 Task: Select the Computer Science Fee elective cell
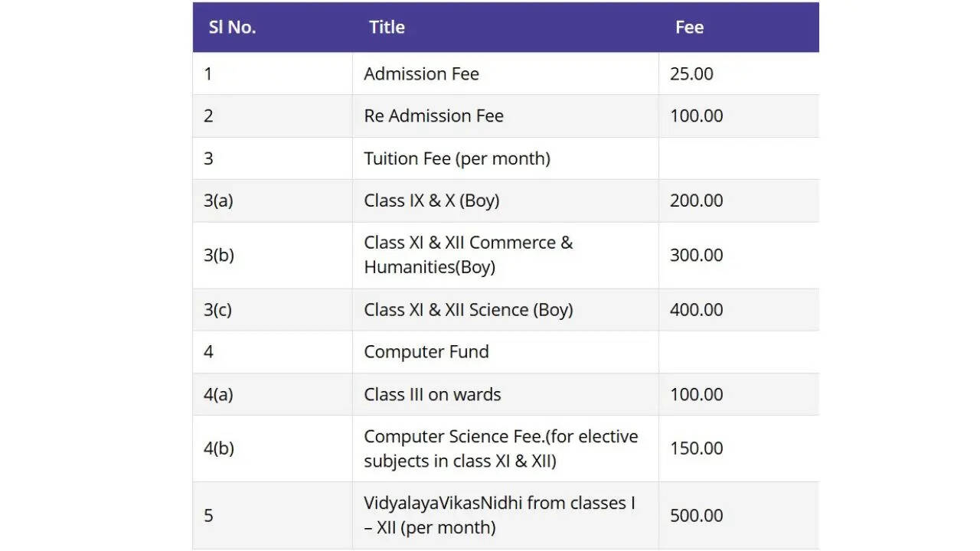click(x=501, y=448)
